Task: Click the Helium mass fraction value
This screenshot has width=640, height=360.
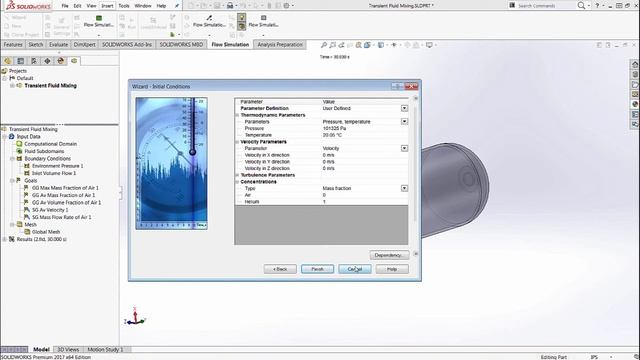Action: point(364,202)
